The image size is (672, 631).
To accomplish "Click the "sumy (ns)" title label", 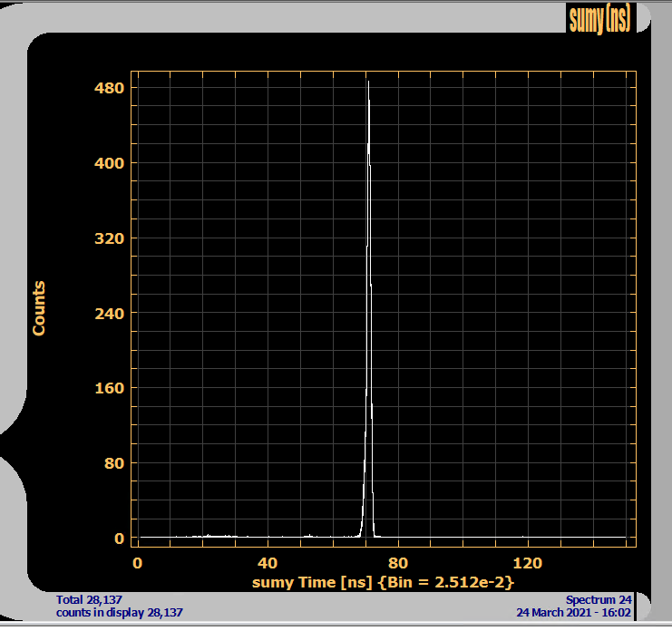I will pos(599,18).
